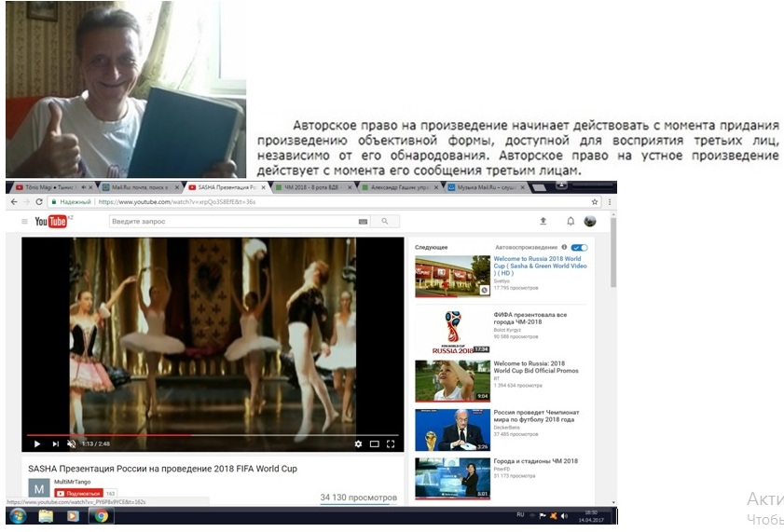Click the browser back arrow
Viewport: 784px width, 532px height.
coord(13,202)
